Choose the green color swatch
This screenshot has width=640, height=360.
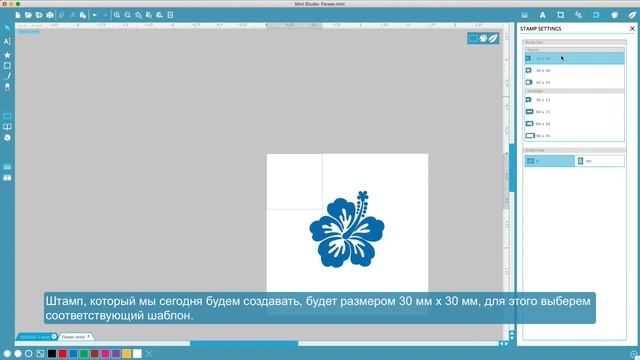[84, 353]
